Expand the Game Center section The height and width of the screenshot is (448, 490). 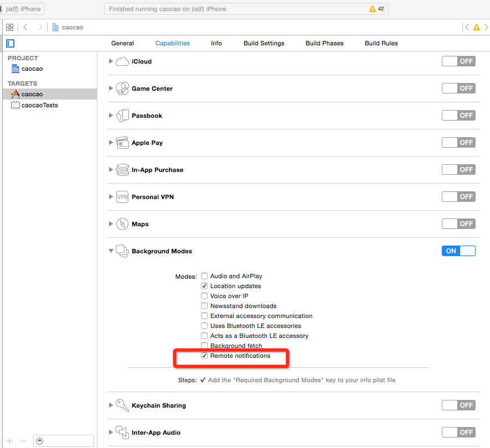(x=111, y=88)
